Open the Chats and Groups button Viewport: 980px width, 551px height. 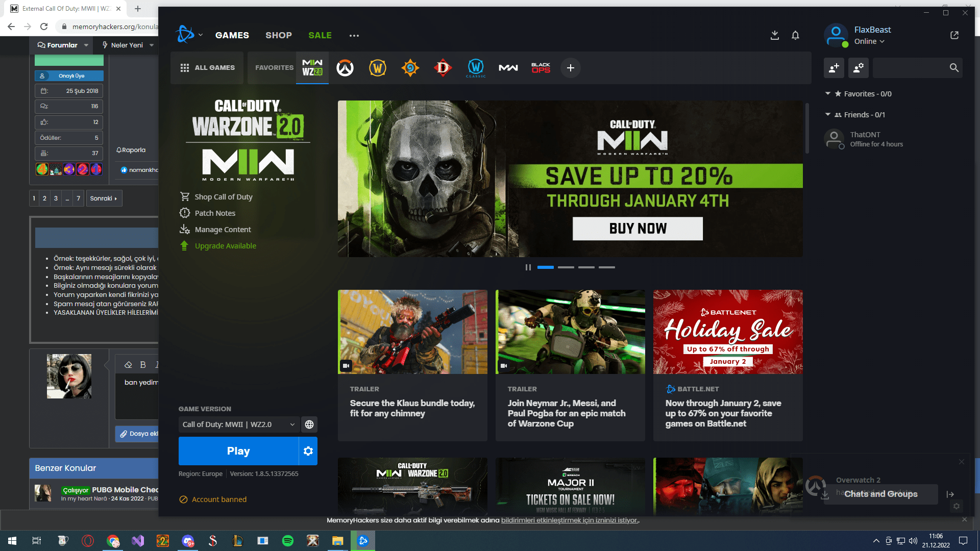point(881,494)
